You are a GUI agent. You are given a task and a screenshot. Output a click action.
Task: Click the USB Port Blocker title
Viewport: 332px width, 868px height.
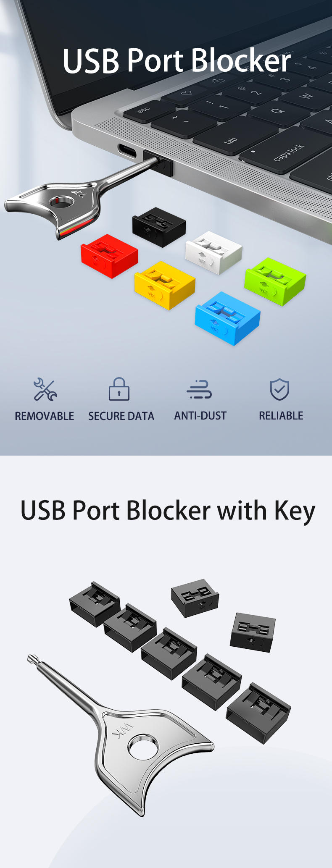point(177,61)
